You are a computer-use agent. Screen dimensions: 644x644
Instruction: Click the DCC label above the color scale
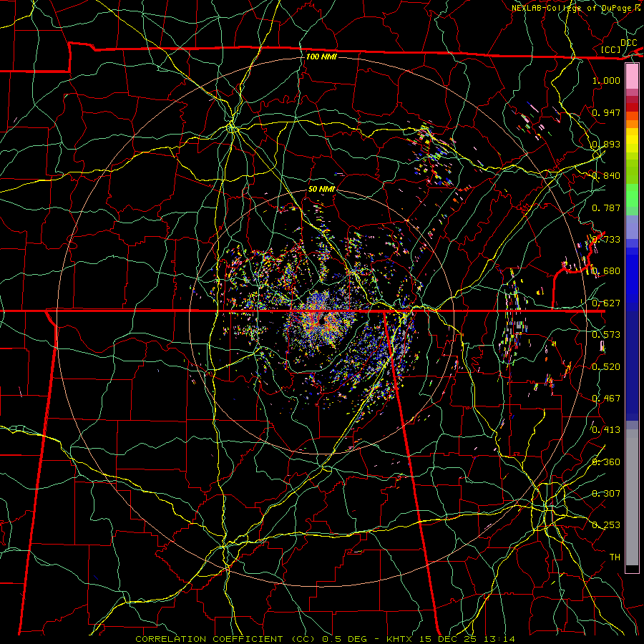[628, 43]
